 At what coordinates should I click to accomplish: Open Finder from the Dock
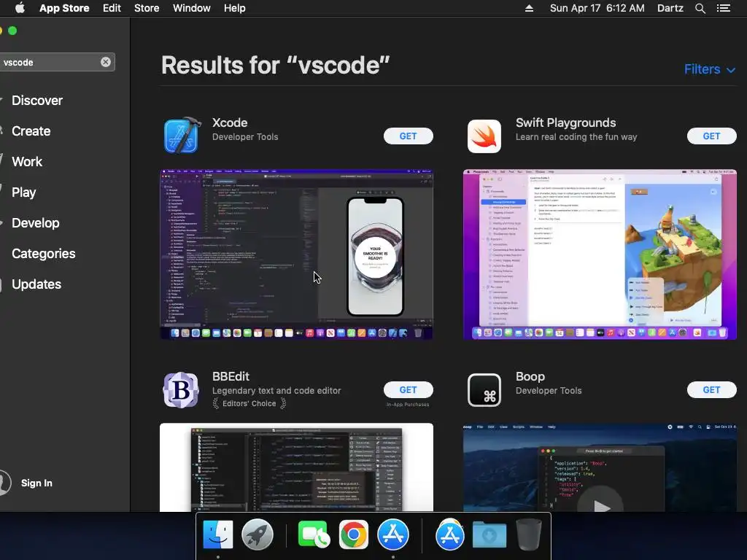tap(217, 534)
